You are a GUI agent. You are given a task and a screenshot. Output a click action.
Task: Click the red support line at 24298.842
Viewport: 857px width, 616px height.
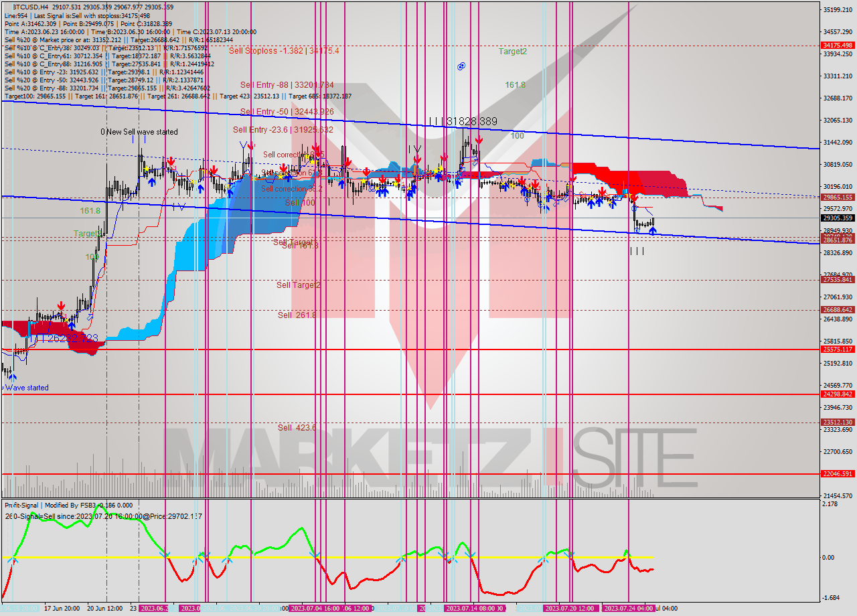402,394
